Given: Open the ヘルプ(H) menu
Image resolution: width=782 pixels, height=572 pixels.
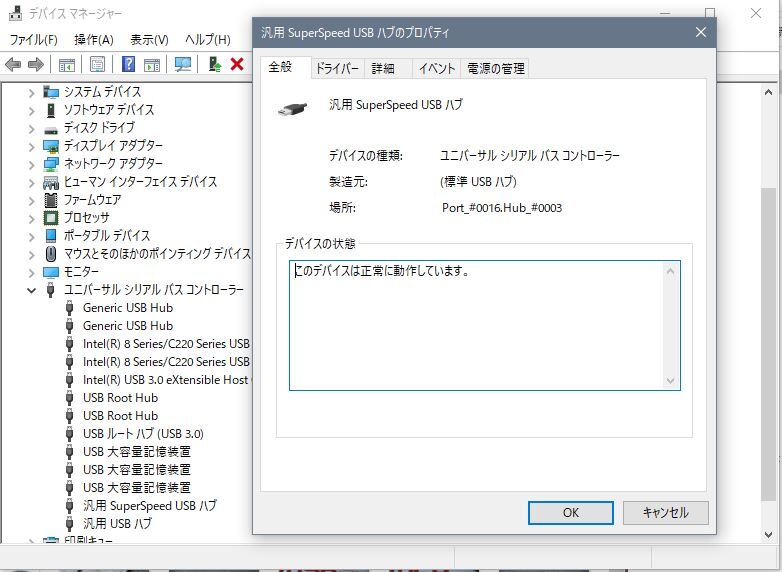Looking at the screenshot, I should point(207,39).
